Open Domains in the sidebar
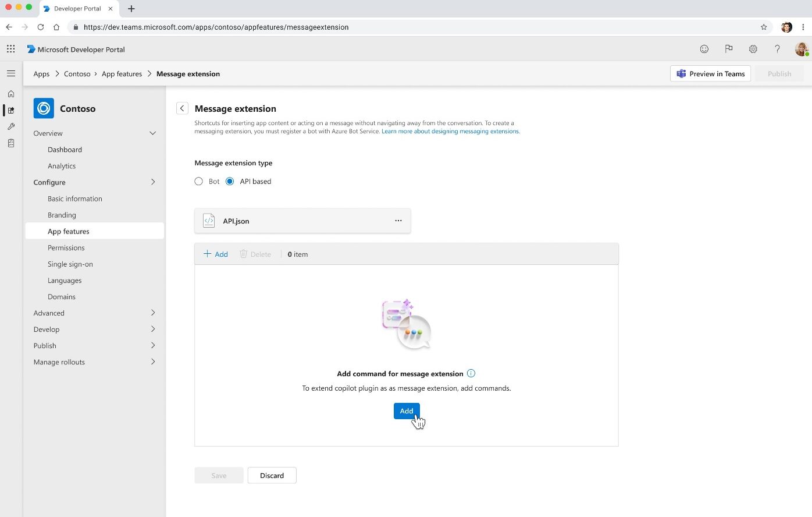Screen dimensions: 812x517 (62, 296)
